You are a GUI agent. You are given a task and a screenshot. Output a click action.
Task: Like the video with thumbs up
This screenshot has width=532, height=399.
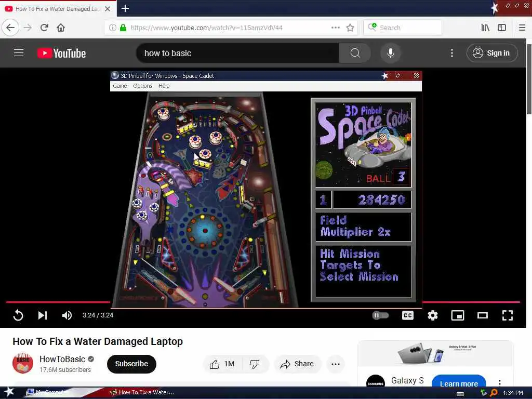[222, 364]
